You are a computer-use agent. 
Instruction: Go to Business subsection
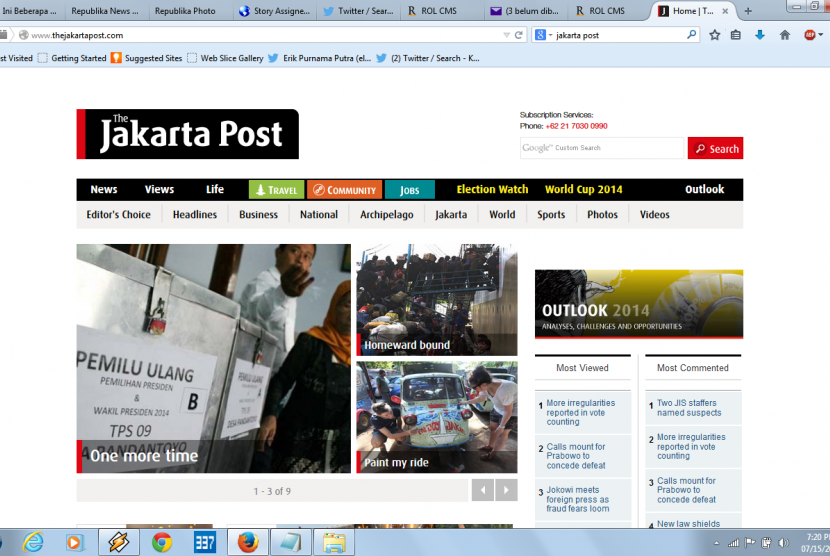pos(258,214)
